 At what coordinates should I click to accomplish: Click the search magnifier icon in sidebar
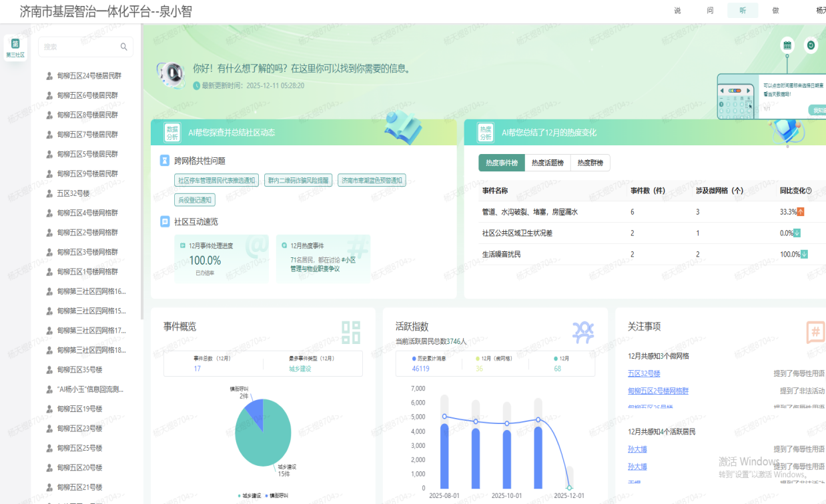click(123, 47)
